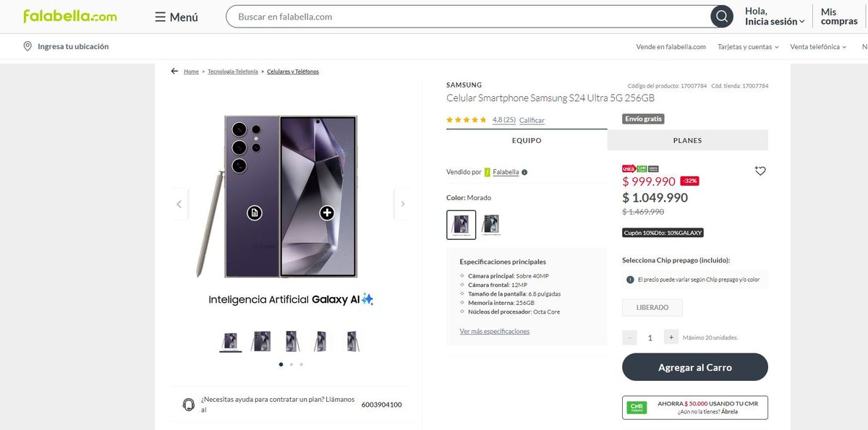The image size is (868, 430).
Task: Increase quantity with the plus stepper
Action: click(671, 337)
